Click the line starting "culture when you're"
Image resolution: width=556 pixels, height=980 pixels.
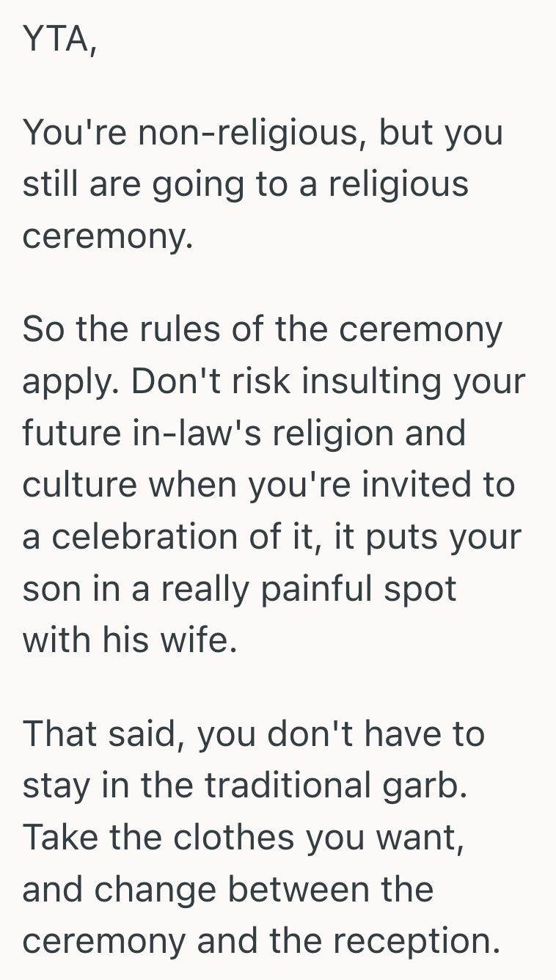click(x=268, y=485)
